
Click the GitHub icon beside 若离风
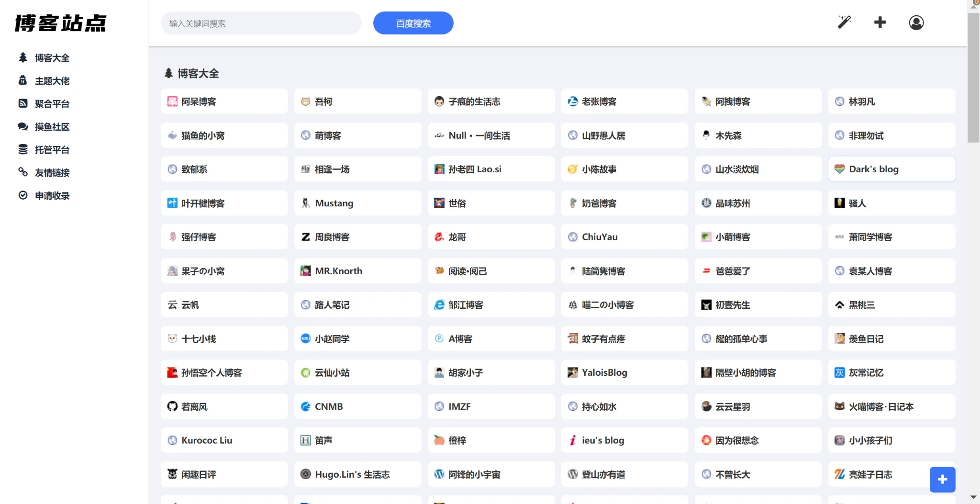(172, 406)
